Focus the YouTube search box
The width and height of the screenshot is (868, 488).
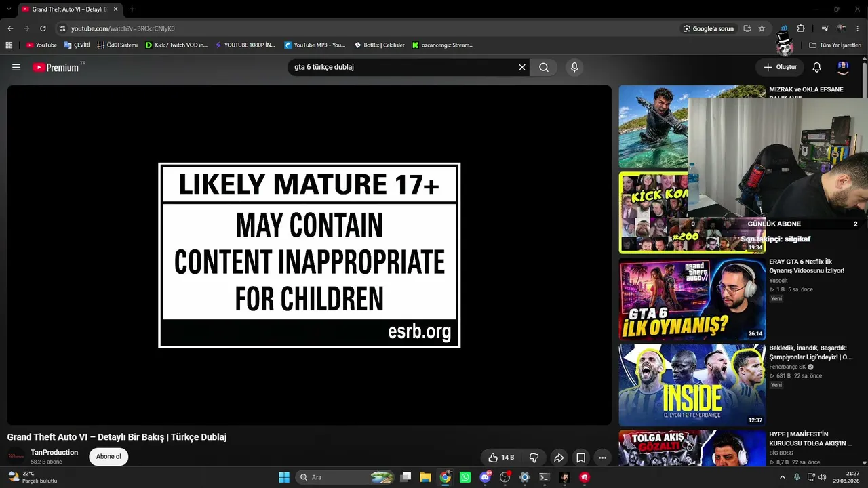click(x=403, y=68)
